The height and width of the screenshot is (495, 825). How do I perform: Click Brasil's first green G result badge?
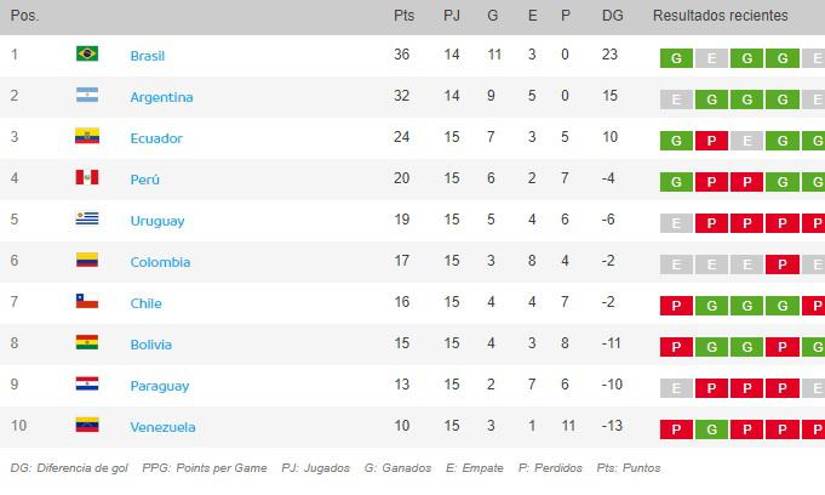676,58
